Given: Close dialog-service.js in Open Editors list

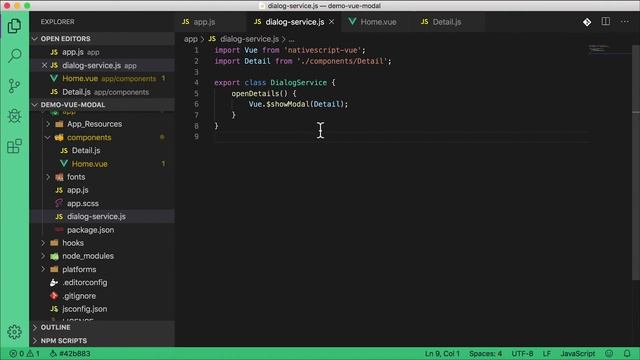Looking at the screenshot, I should (44, 65).
